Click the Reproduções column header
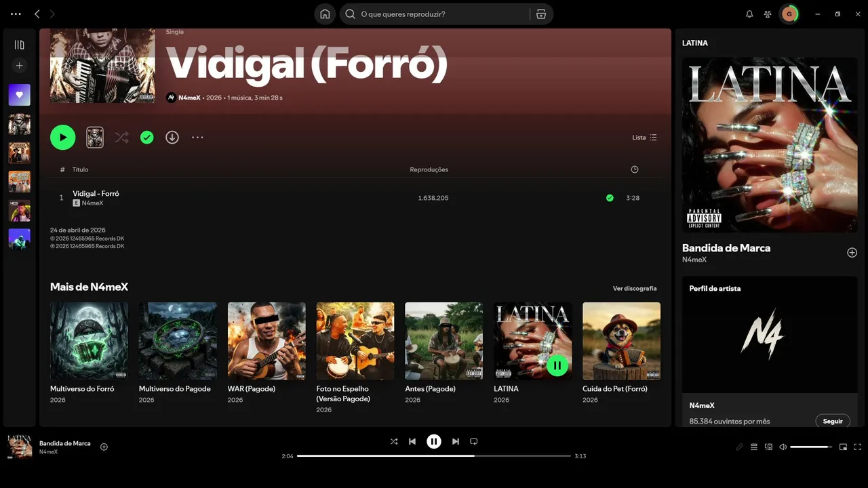 click(429, 169)
